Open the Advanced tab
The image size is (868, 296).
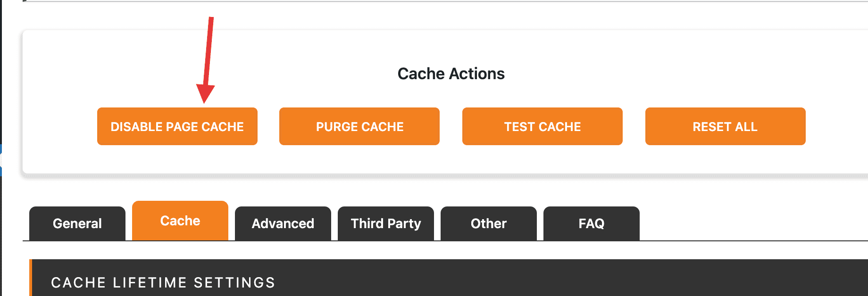point(283,223)
